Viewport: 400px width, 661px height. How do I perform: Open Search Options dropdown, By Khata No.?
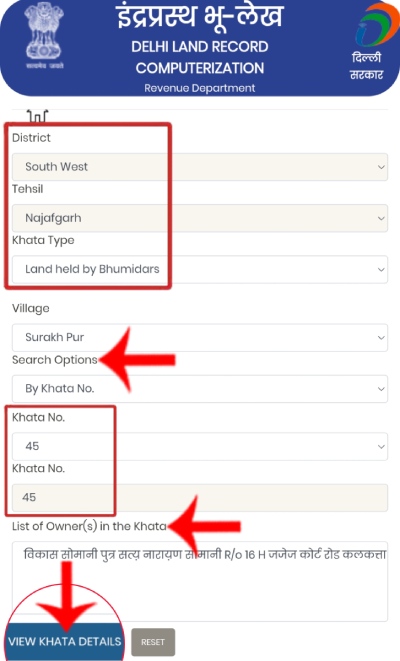[x=200, y=389]
